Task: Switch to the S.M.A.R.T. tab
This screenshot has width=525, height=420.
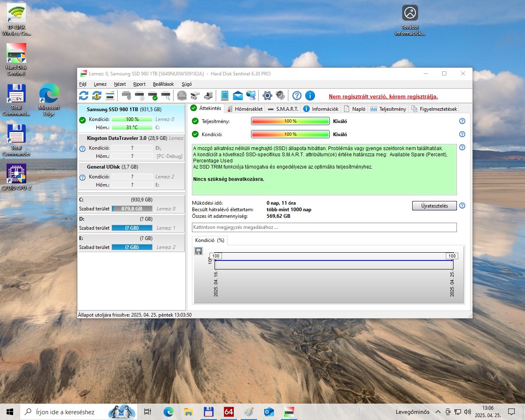Action: [283, 109]
